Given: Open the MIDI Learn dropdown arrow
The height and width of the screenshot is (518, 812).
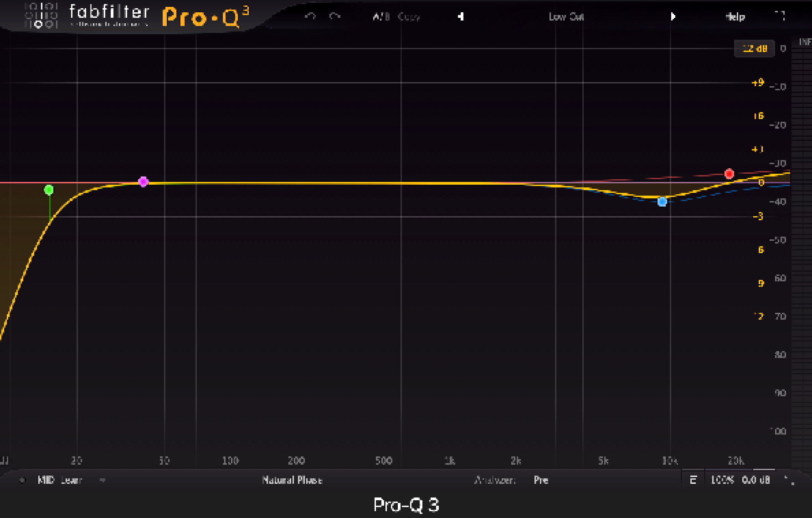Looking at the screenshot, I should click(x=103, y=480).
